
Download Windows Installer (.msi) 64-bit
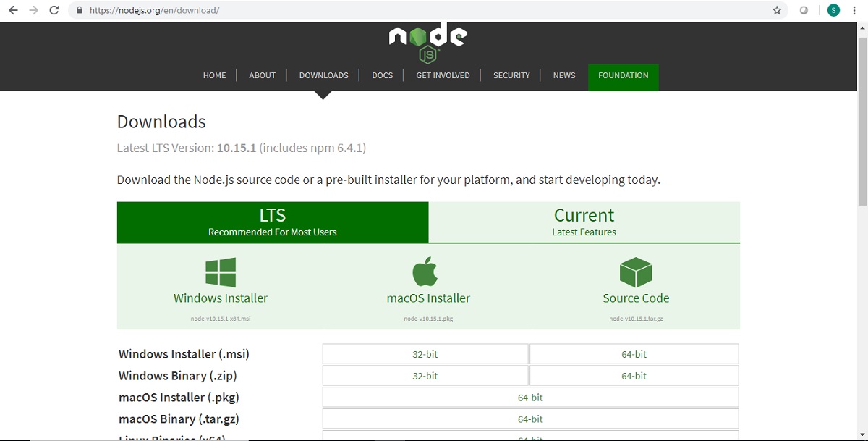click(x=634, y=354)
